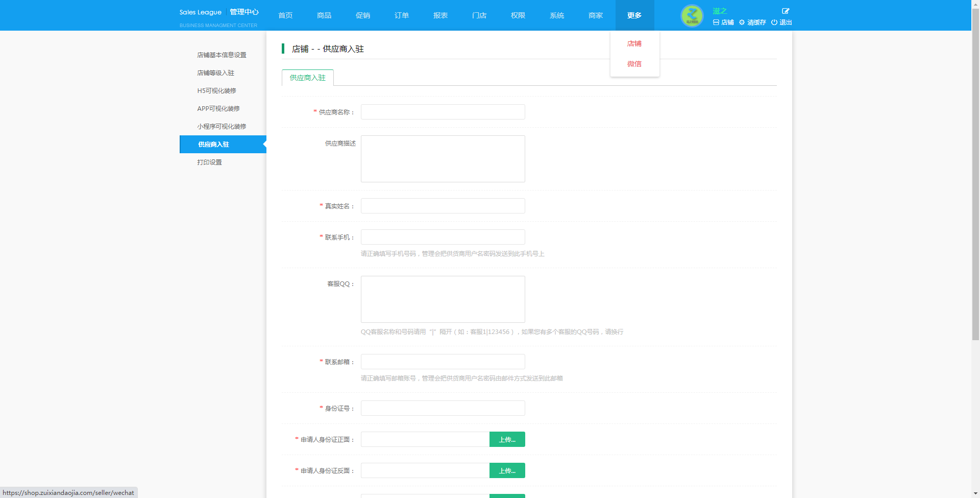Go to 店铺基本信息设置 in sidebar
This screenshot has height=498, width=980.
pos(222,55)
